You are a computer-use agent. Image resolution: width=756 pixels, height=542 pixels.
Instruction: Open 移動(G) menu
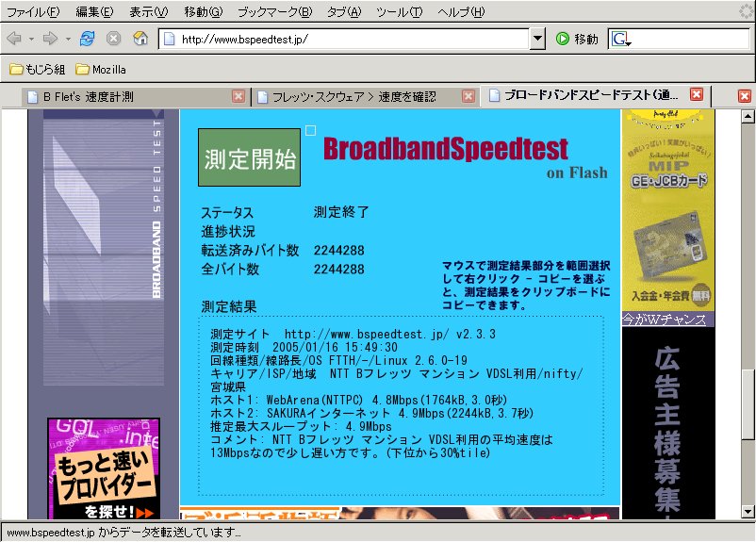click(203, 12)
